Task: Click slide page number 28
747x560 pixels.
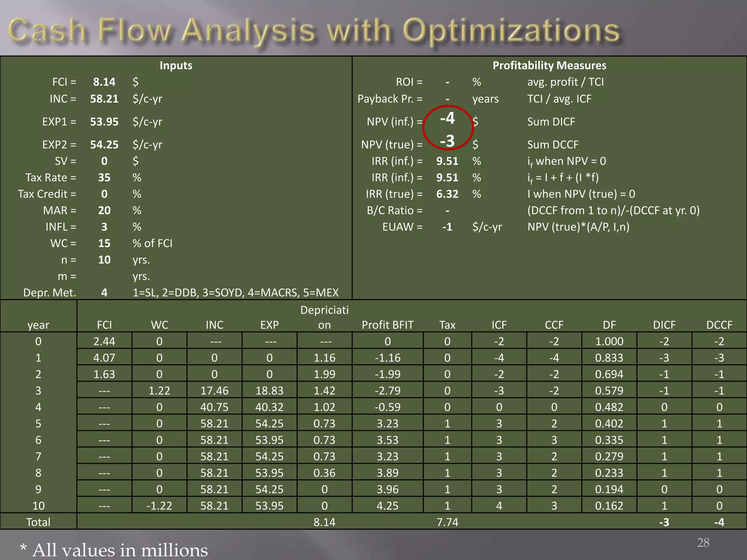Action: [x=703, y=542]
